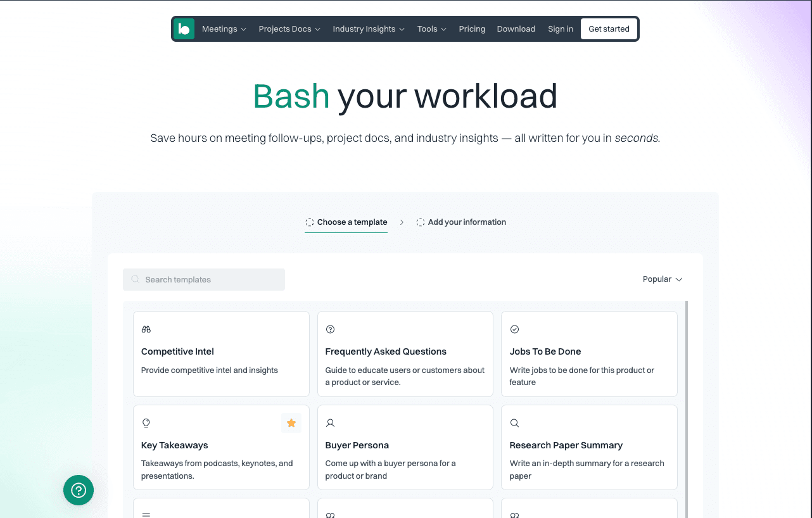
Task: Click the Sign in link
Action: (x=560, y=29)
